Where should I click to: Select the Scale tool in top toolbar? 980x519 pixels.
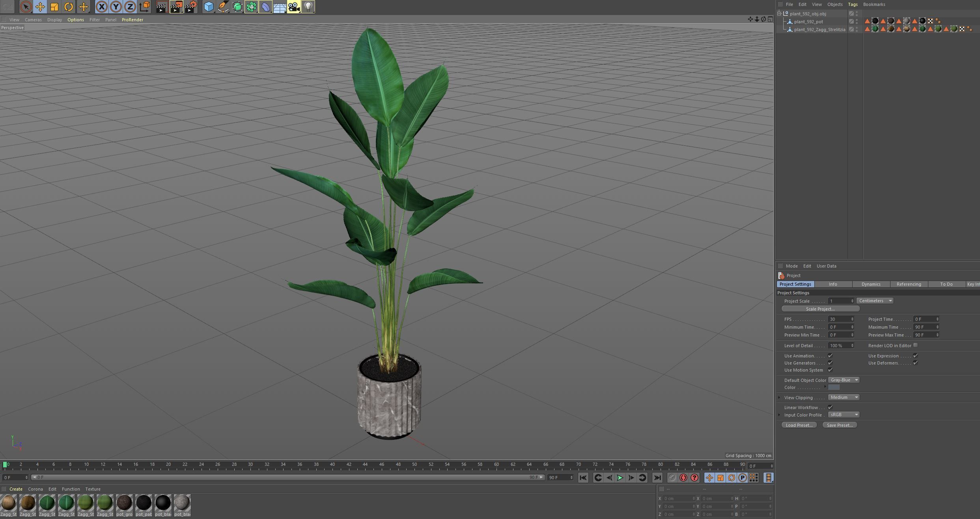point(54,7)
